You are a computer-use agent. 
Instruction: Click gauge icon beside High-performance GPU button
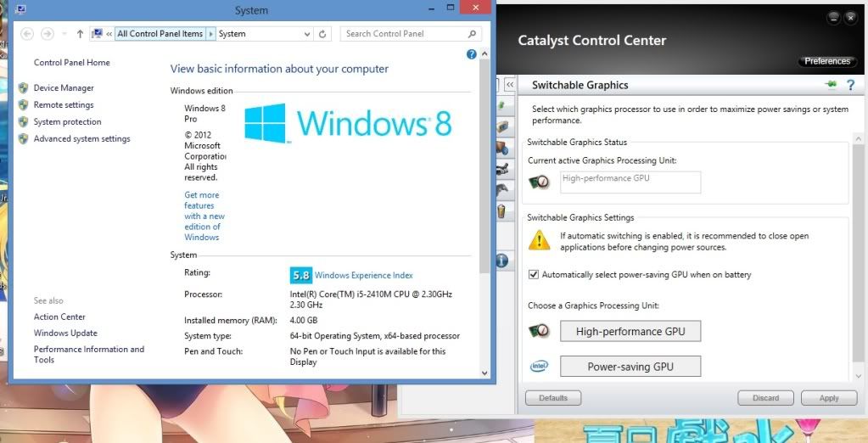(539, 331)
